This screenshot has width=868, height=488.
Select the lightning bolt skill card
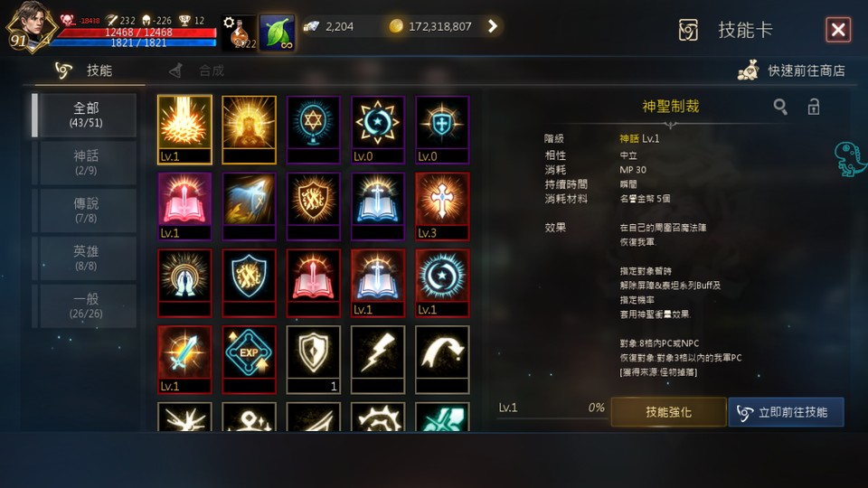tap(378, 359)
